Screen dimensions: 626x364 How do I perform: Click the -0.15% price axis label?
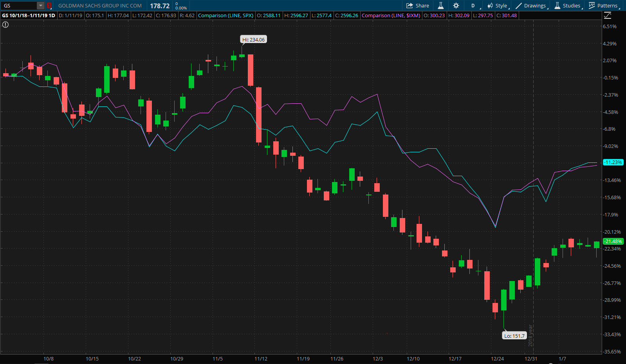pyautogui.click(x=611, y=78)
